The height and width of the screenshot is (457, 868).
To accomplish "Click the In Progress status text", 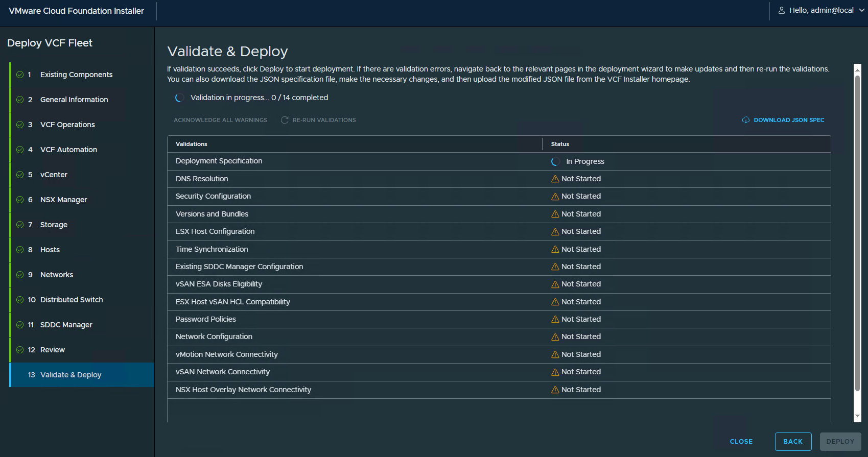I will click(x=585, y=161).
